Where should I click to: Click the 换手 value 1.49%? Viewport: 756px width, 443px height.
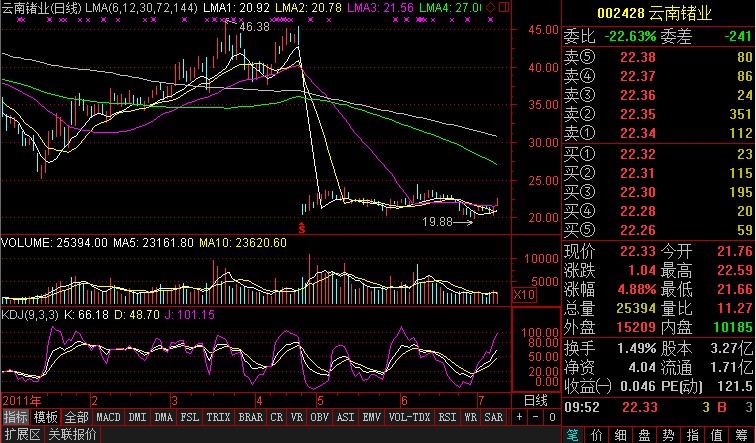(637, 348)
